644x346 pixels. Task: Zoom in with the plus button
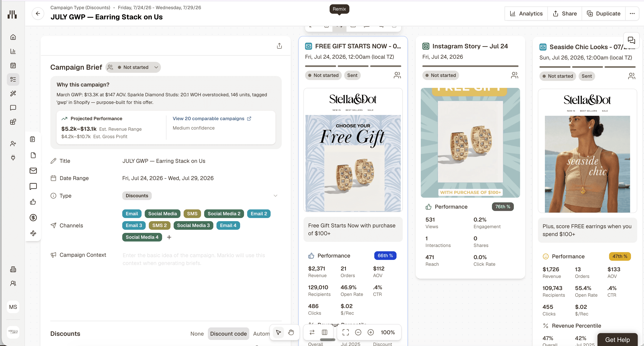(x=370, y=332)
